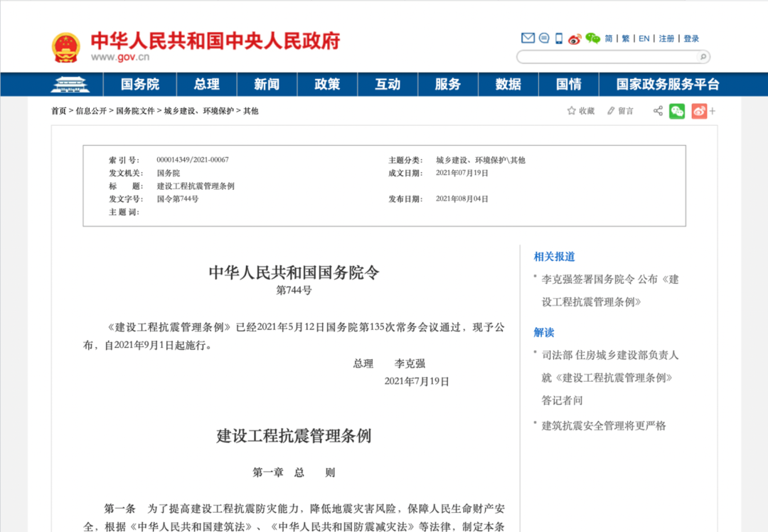The image size is (768, 532).
Task: Click the search magnifier icon
Action: pos(703,57)
